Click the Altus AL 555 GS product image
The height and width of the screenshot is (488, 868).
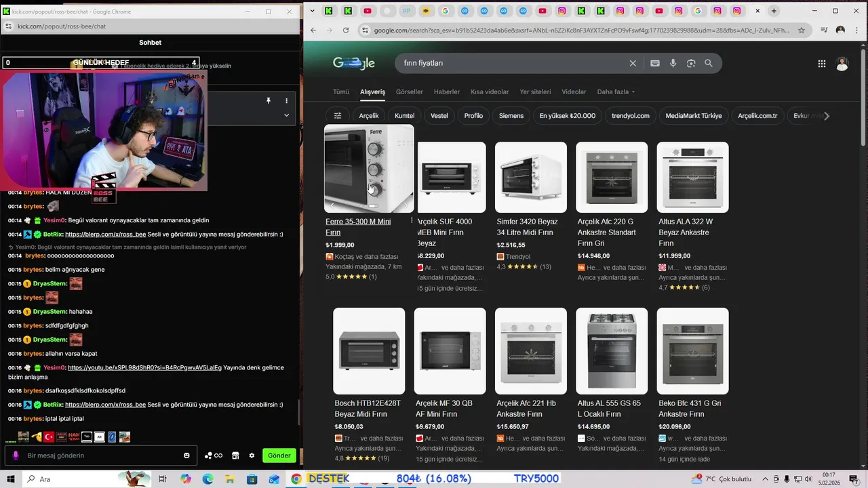612,351
